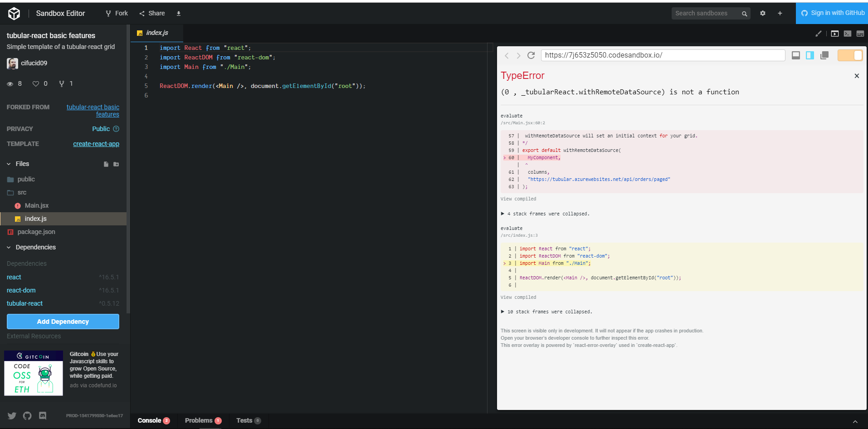
Task: Expand the 4 collapsed stack frames
Action: [x=546, y=214]
